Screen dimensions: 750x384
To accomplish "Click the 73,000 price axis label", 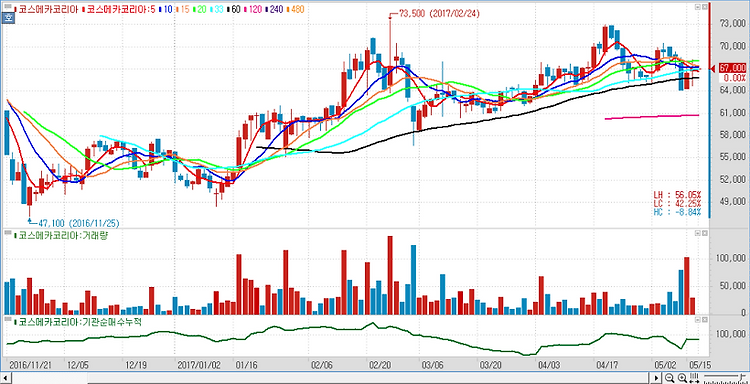I will pos(733,23).
